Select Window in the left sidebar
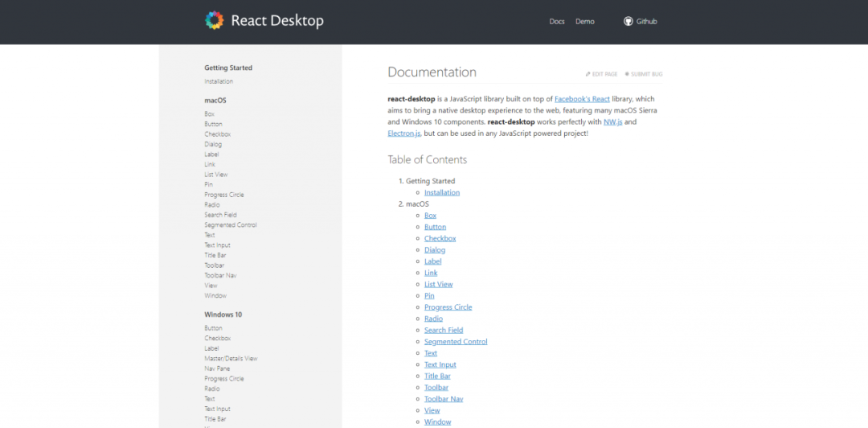 (x=215, y=295)
